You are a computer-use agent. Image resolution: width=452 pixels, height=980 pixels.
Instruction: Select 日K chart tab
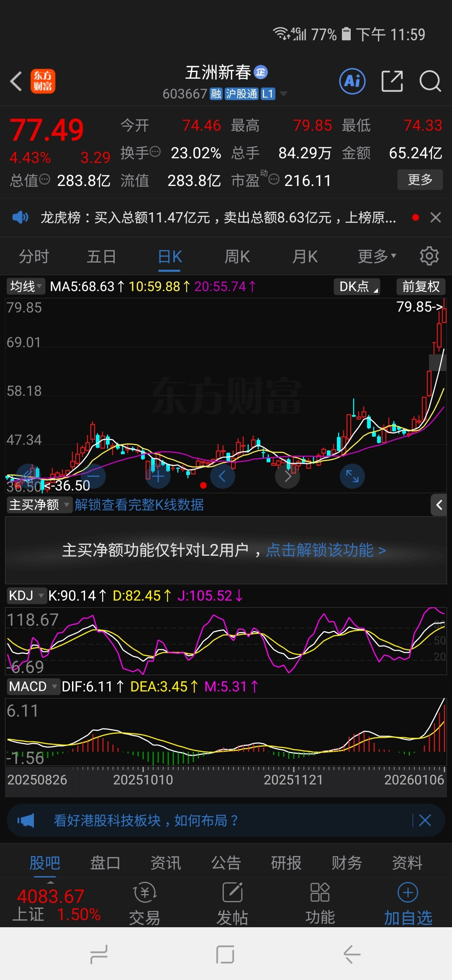(x=170, y=256)
